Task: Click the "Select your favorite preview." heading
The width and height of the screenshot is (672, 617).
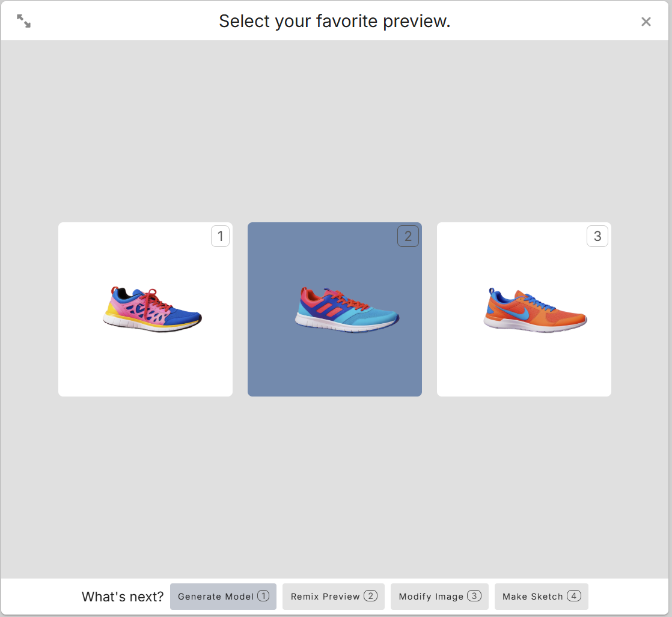Action: point(335,21)
